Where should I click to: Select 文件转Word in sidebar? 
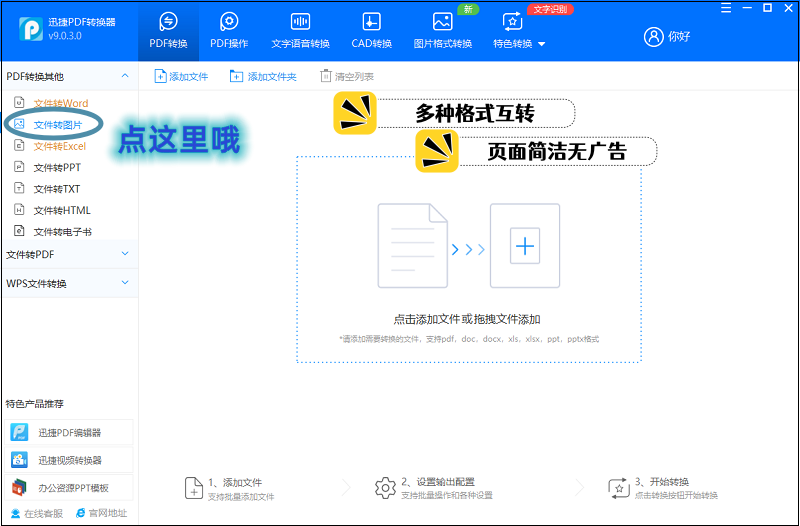61,104
